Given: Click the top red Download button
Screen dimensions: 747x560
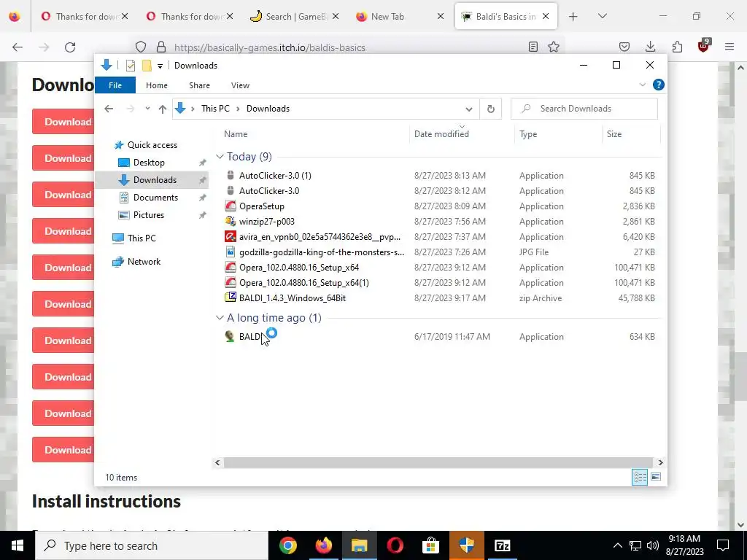Looking at the screenshot, I should [63, 122].
